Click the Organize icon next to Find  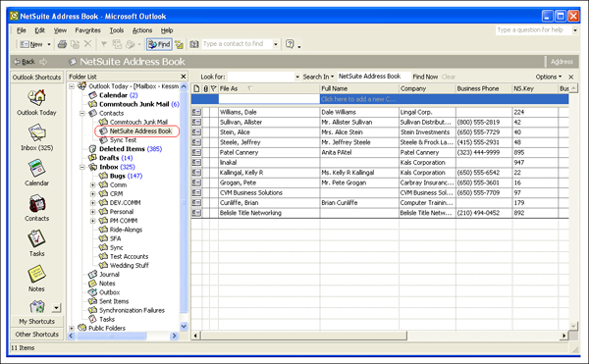(180, 45)
